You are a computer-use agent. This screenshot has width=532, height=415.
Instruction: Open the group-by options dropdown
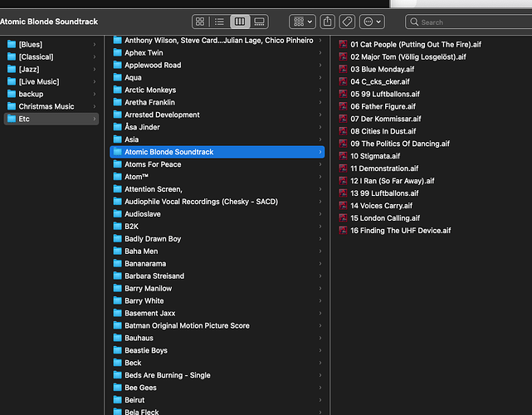point(302,22)
